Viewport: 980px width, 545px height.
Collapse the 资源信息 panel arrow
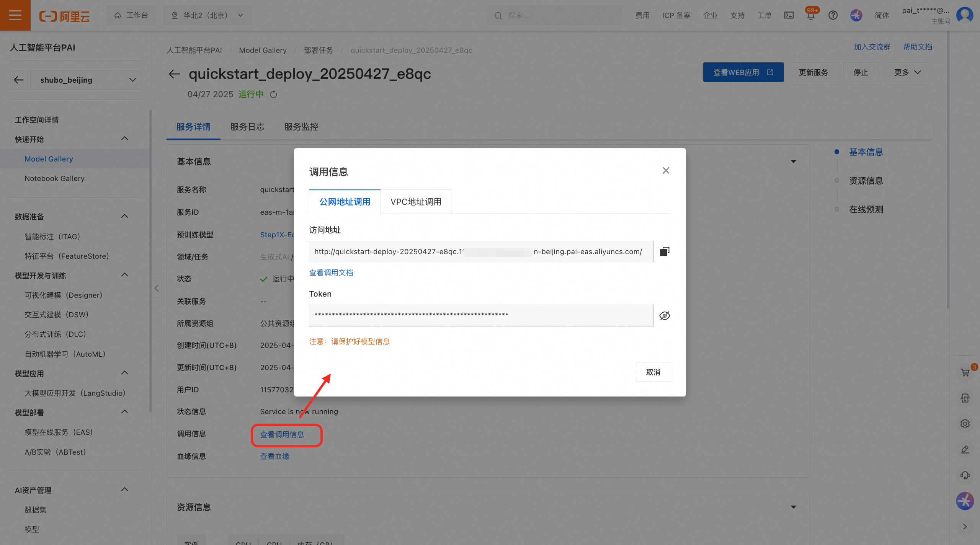pyautogui.click(x=794, y=507)
